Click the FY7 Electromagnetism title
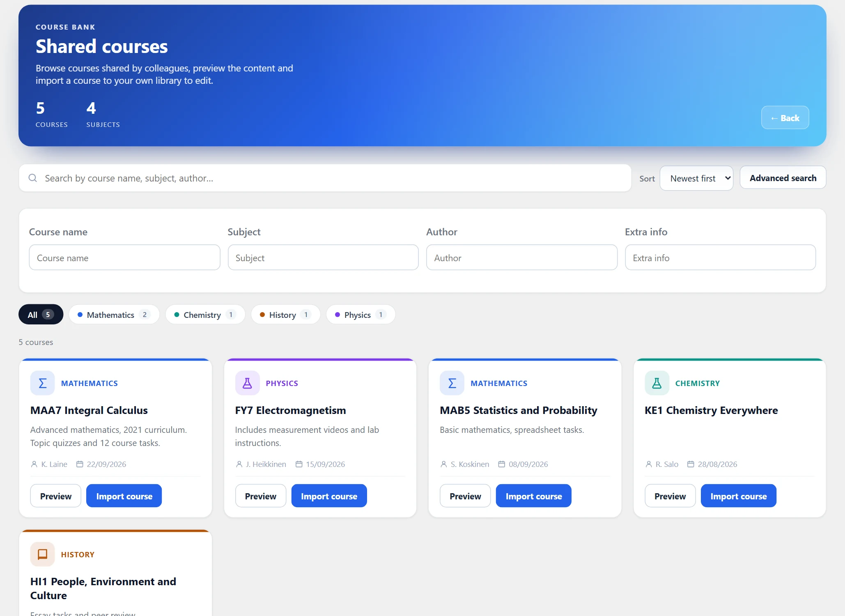 [290, 410]
